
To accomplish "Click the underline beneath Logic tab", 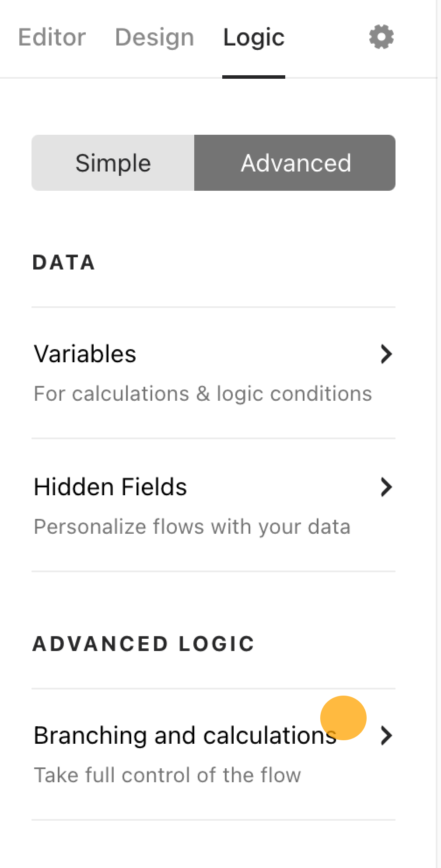I will coord(254,77).
